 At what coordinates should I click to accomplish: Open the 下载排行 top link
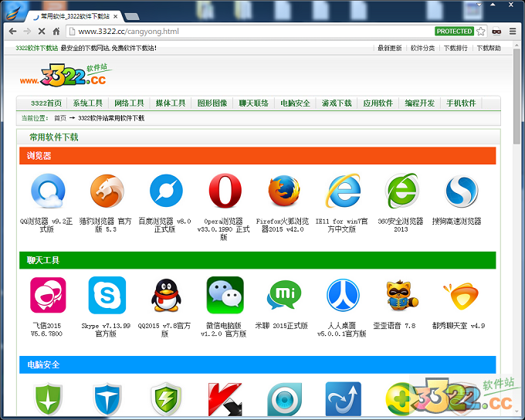(456, 48)
